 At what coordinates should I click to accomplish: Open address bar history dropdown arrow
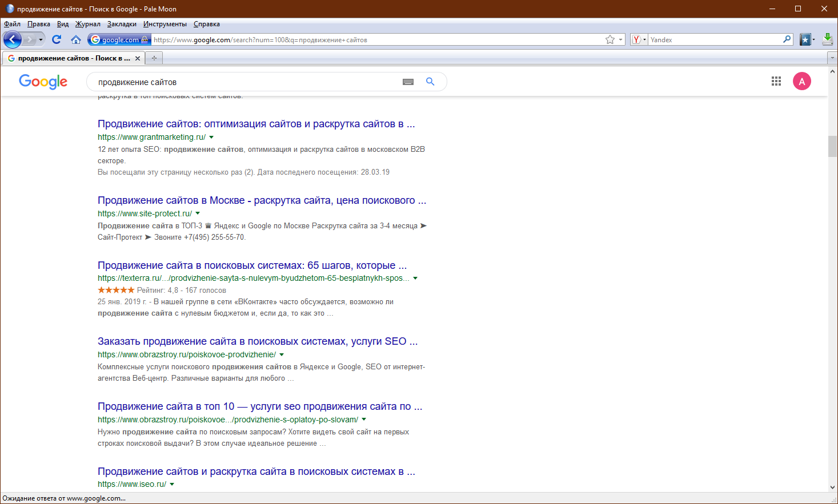620,40
